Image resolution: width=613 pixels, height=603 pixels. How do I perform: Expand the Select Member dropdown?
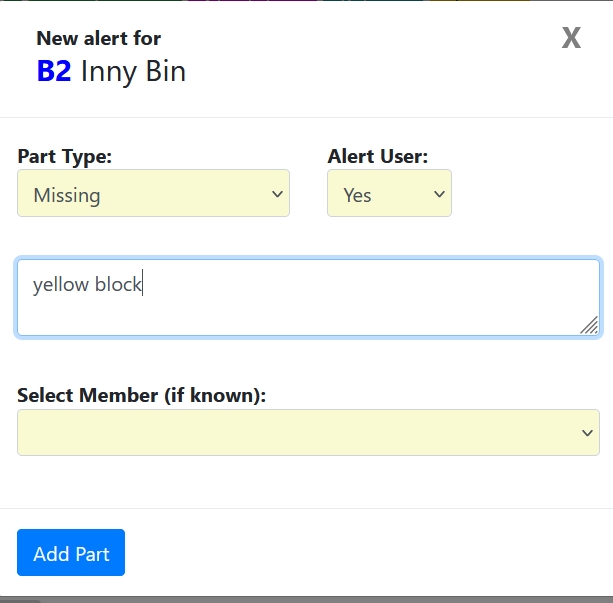coord(308,432)
